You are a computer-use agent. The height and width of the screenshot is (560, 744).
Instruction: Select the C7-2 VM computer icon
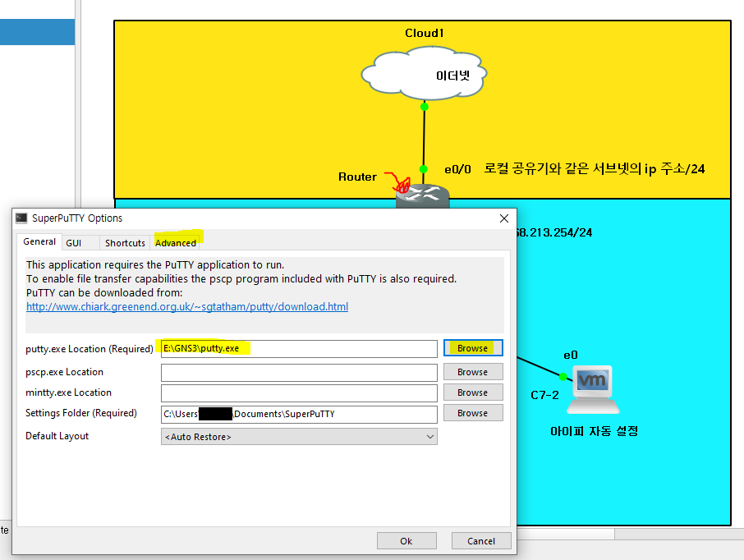pos(593,389)
